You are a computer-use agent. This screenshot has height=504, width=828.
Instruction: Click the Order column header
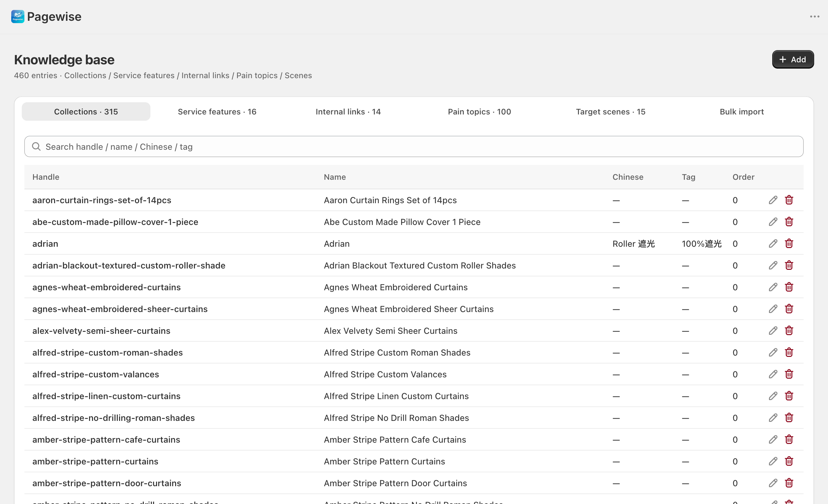pos(743,177)
